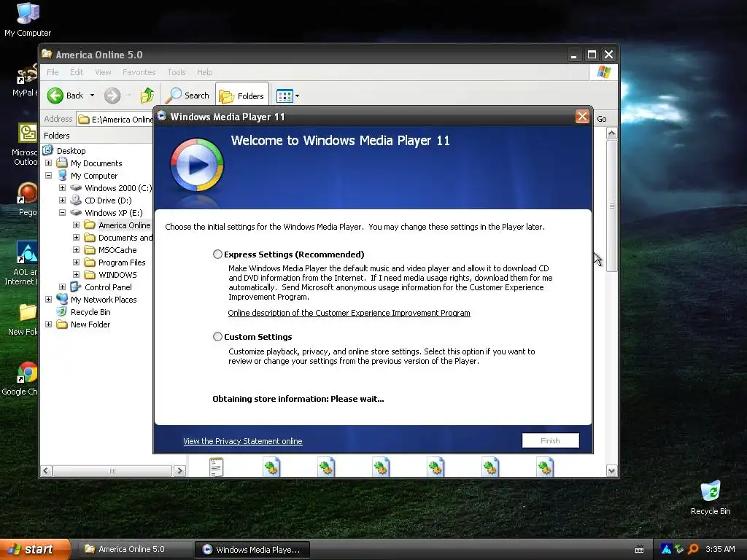Screen dimensions: 747x560
Task: Collapse My Computer in the folder tree
Action: [x=48, y=175]
